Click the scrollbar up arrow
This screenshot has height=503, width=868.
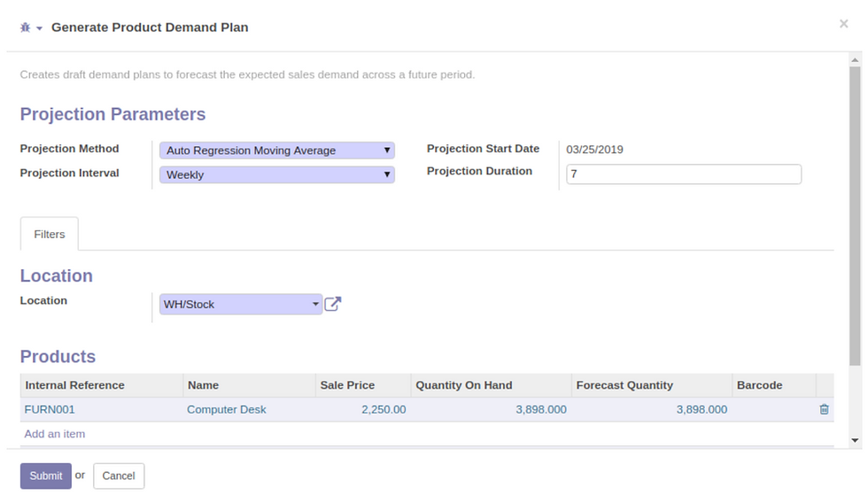coord(856,59)
